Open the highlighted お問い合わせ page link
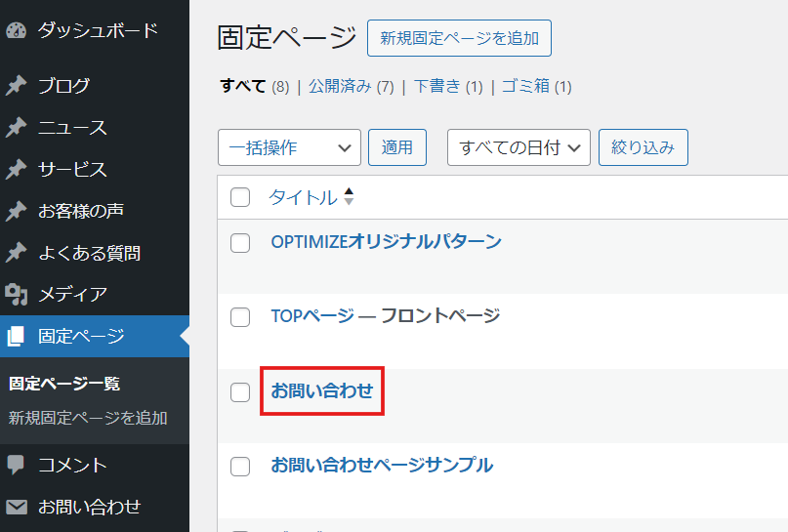The height and width of the screenshot is (532, 788). coord(322,390)
